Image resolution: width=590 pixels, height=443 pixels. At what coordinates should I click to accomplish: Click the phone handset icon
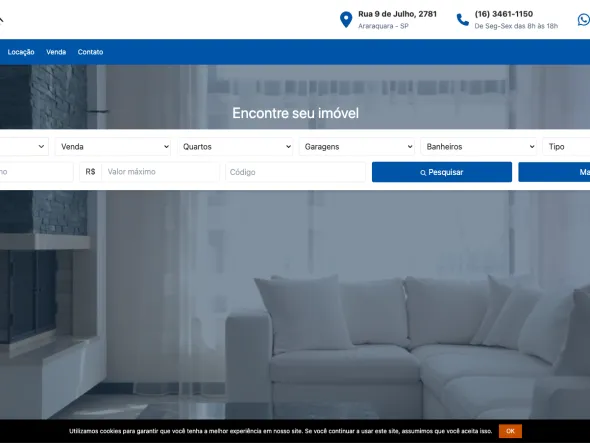[x=462, y=20]
